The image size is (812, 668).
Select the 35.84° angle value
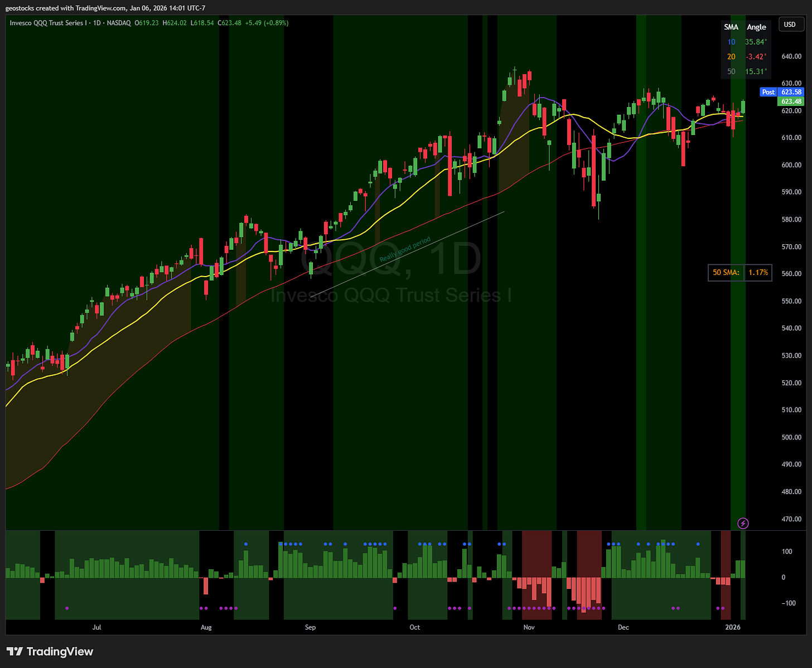(x=756, y=42)
